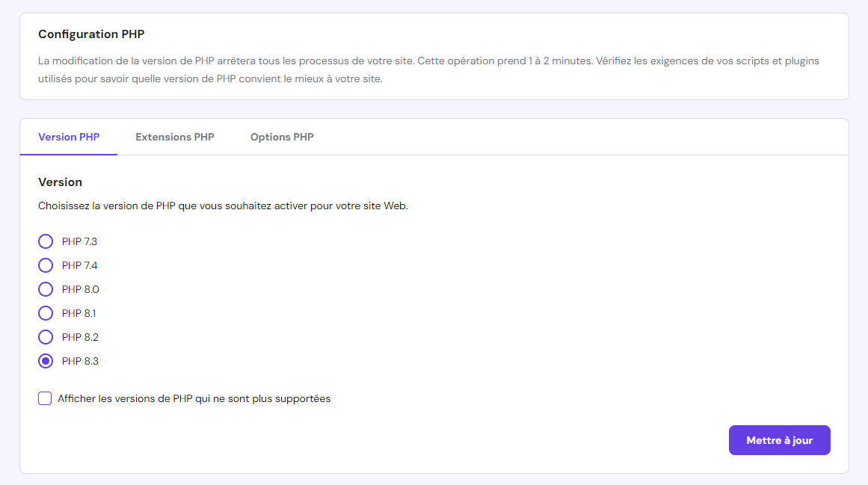Click the Configuration PHP heading
Image resolution: width=868 pixels, height=485 pixels.
(x=92, y=34)
